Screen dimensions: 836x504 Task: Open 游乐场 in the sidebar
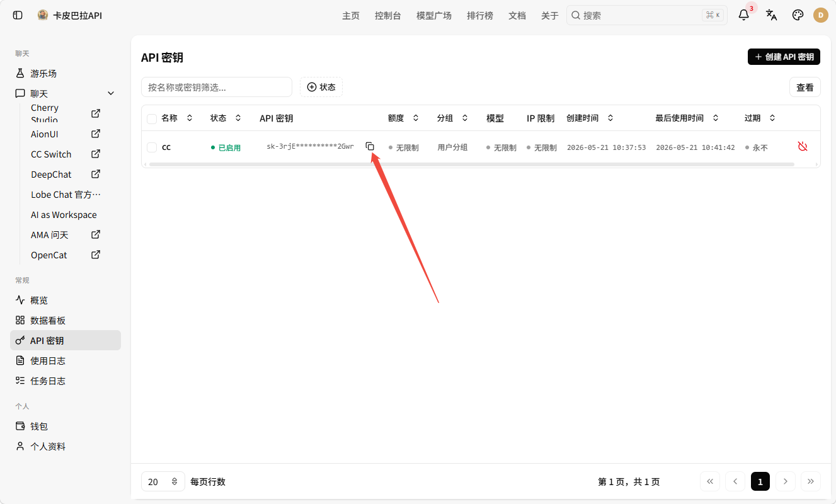pyautogui.click(x=66, y=73)
